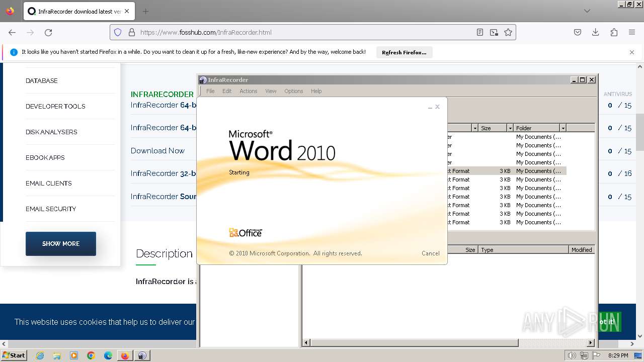
Task: List all tabs chevron in Firefox
Action: (587, 11)
